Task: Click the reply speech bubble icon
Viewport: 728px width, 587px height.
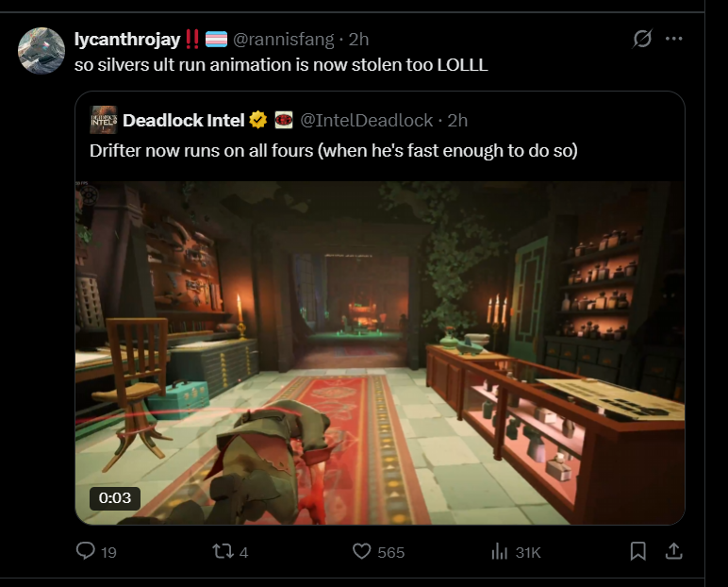Action: coord(86,551)
